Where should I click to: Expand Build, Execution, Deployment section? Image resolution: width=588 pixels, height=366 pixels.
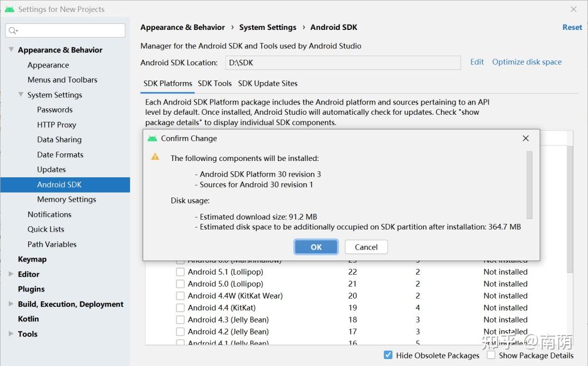[x=11, y=304]
